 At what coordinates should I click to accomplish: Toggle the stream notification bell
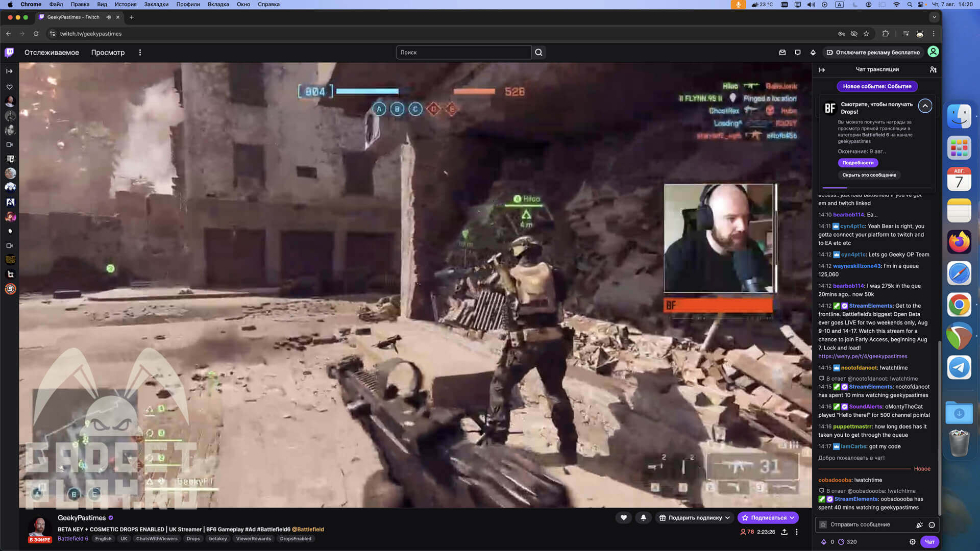tap(643, 517)
